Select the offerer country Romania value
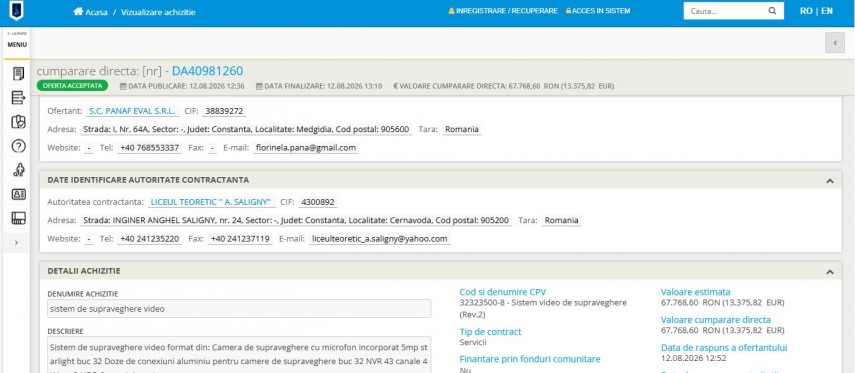The height and width of the screenshot is (373, 855). (462, 130)
